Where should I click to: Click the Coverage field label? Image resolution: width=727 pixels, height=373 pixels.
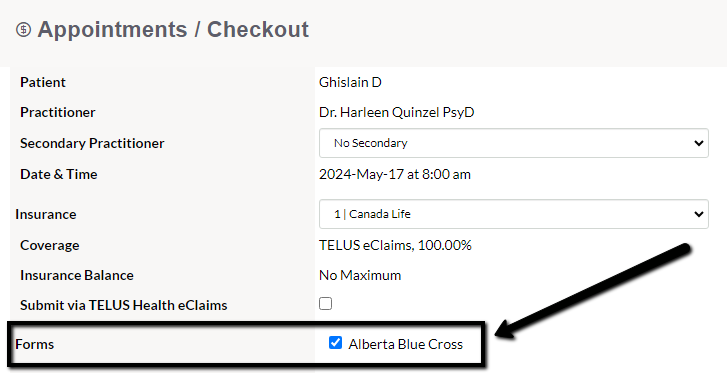click(50, 245)
